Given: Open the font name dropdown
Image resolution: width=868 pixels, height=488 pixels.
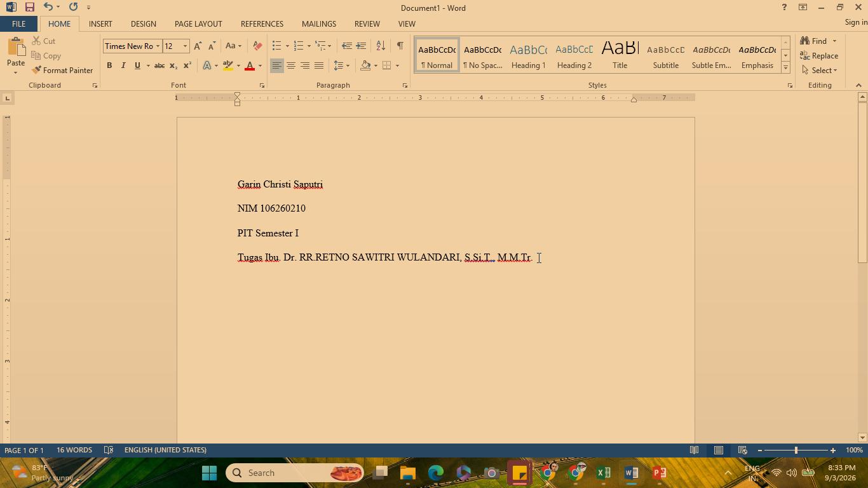Looking at the screenshot, I should point(158,46).
